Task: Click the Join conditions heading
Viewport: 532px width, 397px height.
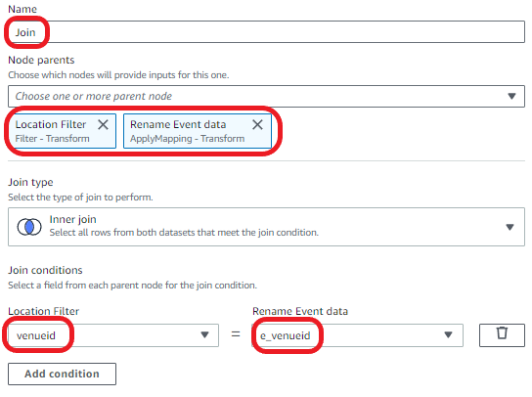Action: 45,270
